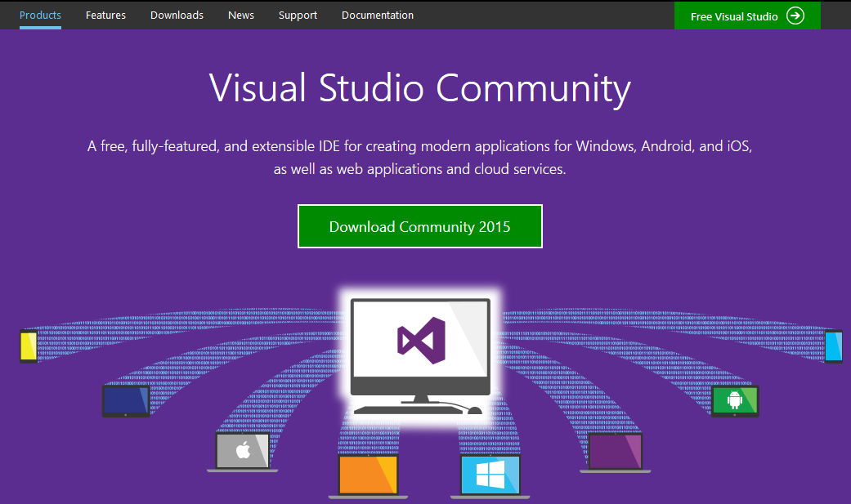Click the arrow circle icon in Free Visual Studio

[x=795, y=16]
